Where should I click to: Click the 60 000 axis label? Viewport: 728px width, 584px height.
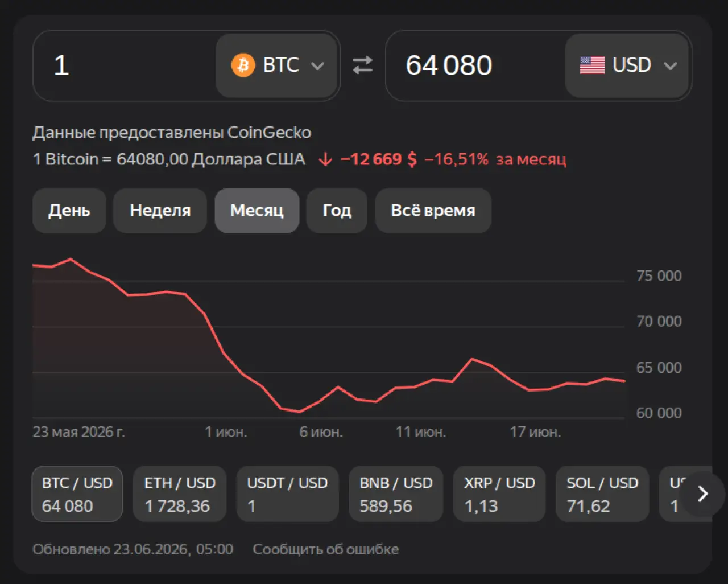659,413
